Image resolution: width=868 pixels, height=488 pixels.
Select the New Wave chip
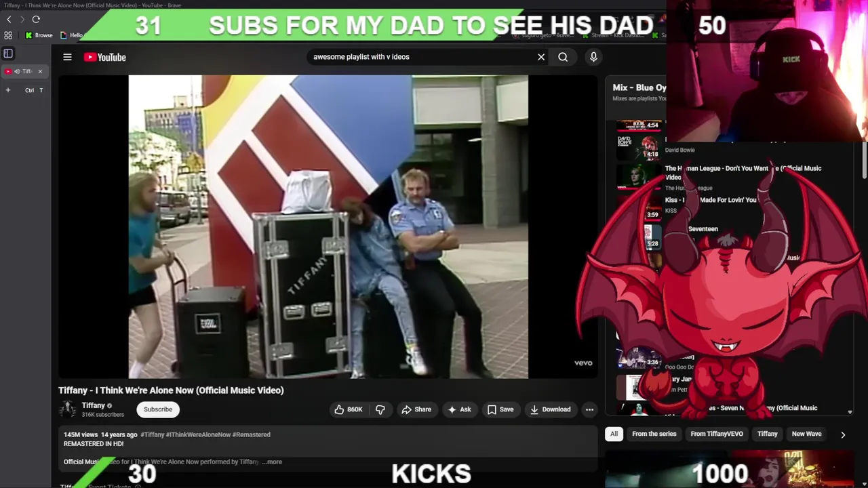806,434
